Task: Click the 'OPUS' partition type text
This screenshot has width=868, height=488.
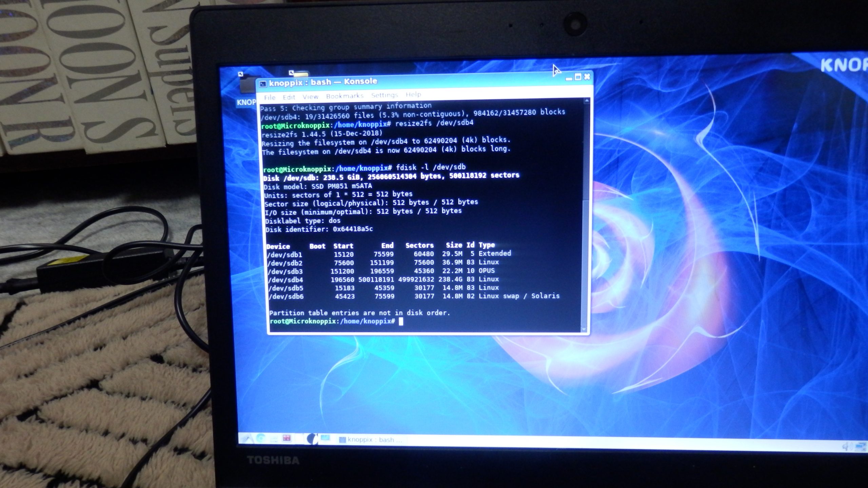Action: (x=487, y=270)
